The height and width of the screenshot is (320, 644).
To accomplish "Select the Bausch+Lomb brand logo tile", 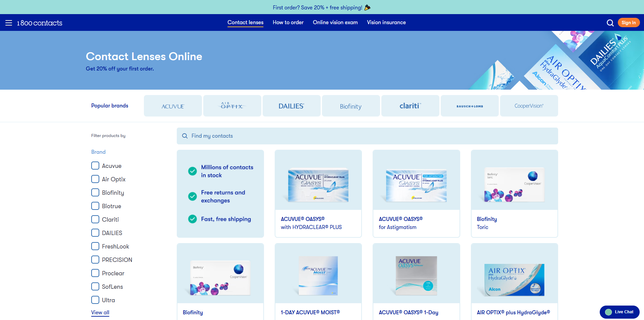I will [470, 106].
